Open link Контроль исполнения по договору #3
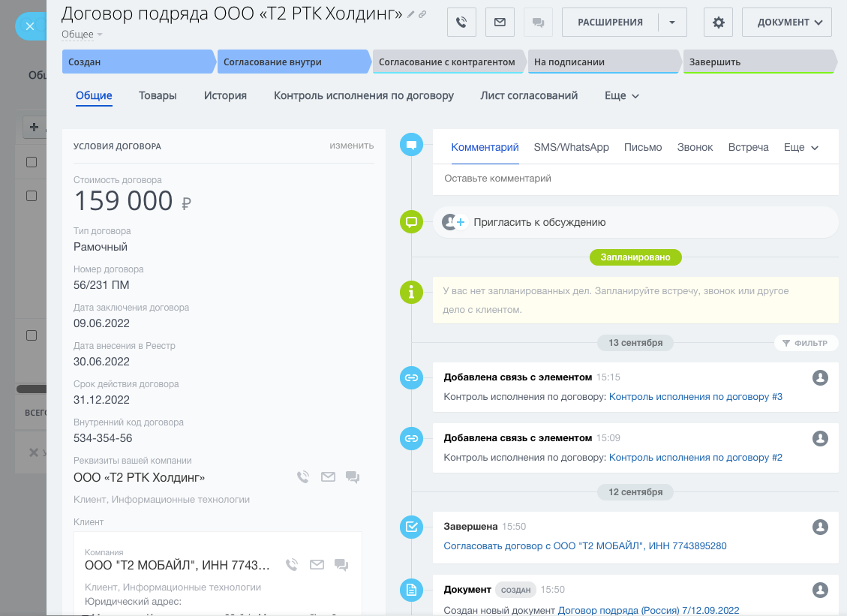The width and height of the screenshot is (847, 616). pyautogui.click(x=695, y=397)
